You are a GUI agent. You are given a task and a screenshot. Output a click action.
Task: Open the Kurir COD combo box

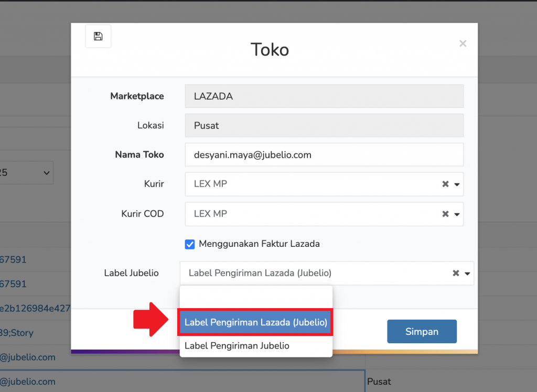[324, 214]
